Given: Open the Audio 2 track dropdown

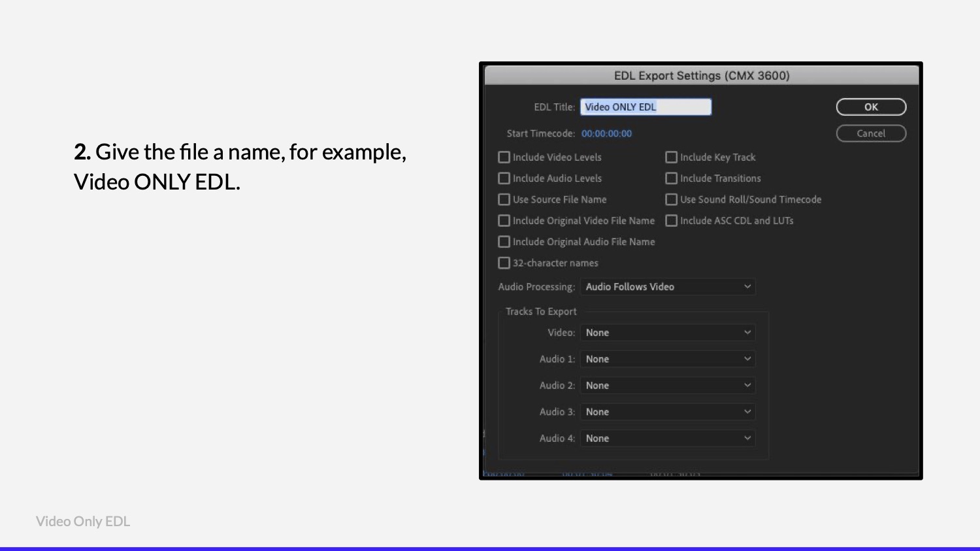Looking at the screenshot, I should point(668,385).
